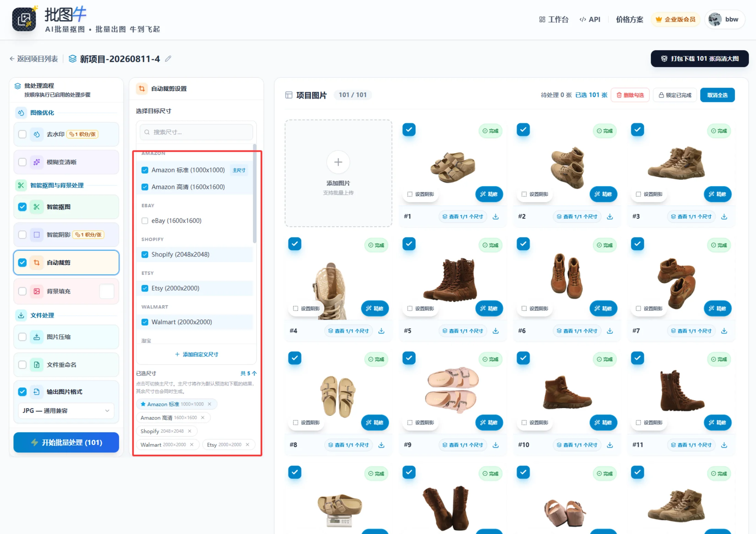This screenshot has height=534, width=756.
Task: Download image #11 with download icon
Action: 724,445
